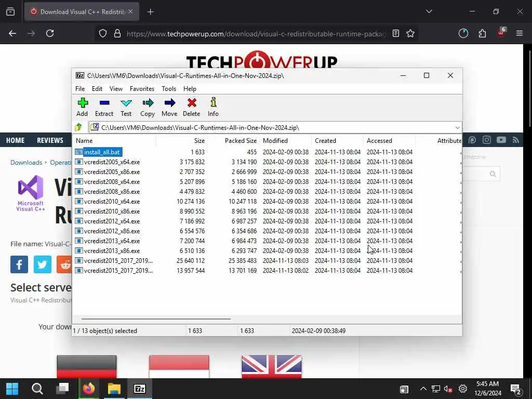The width and height of the screenshot is (532, 399).
Task: Open the list all tabs dropdown
Action: point(429,11)
